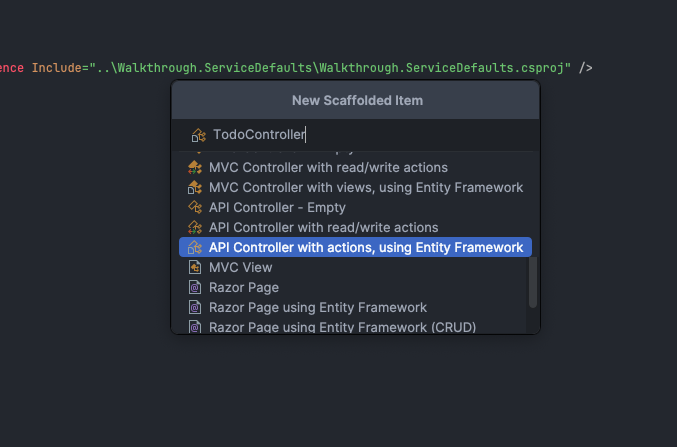Click the controller icon beside the TodoController name
The image size is (677, 447).
(199, 134)
